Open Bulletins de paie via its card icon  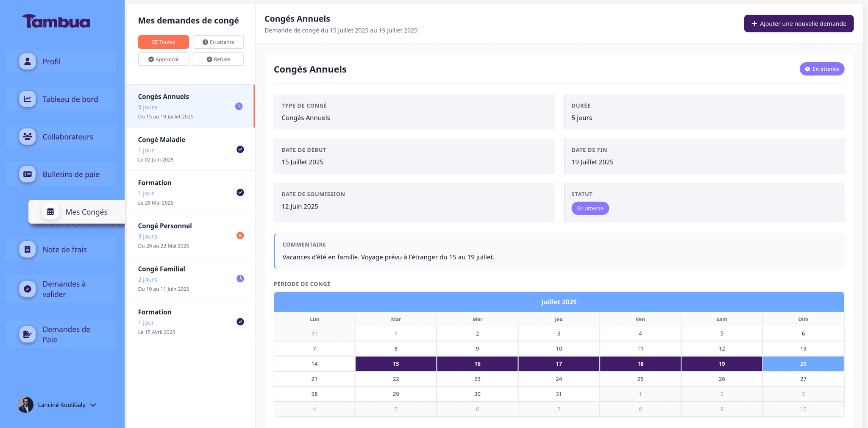click(x=27, y=174)
